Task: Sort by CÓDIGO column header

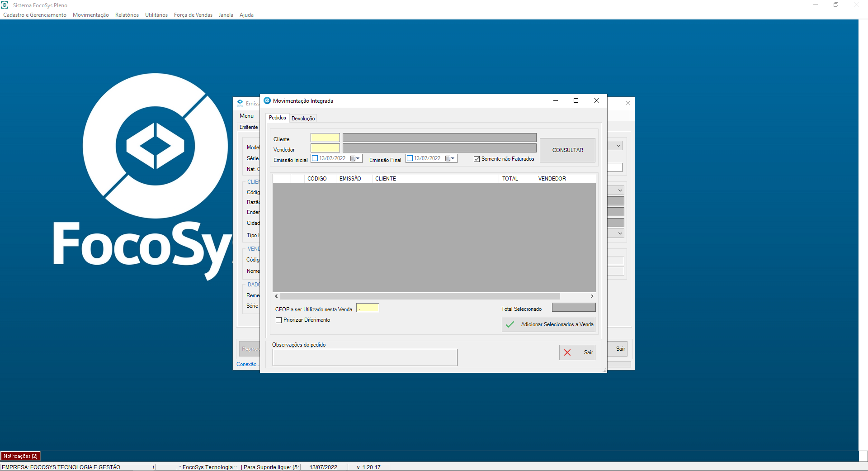Action: click(320, 179)
